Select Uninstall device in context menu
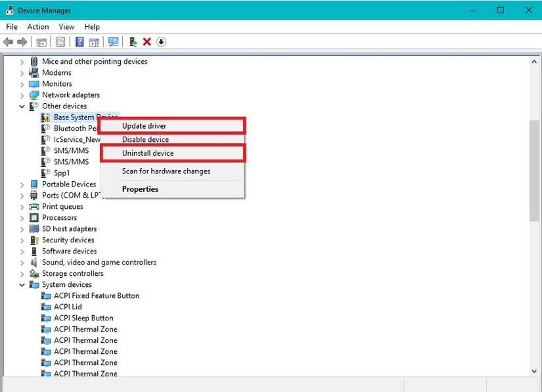542x392 pixels. [x=148, y=153]
